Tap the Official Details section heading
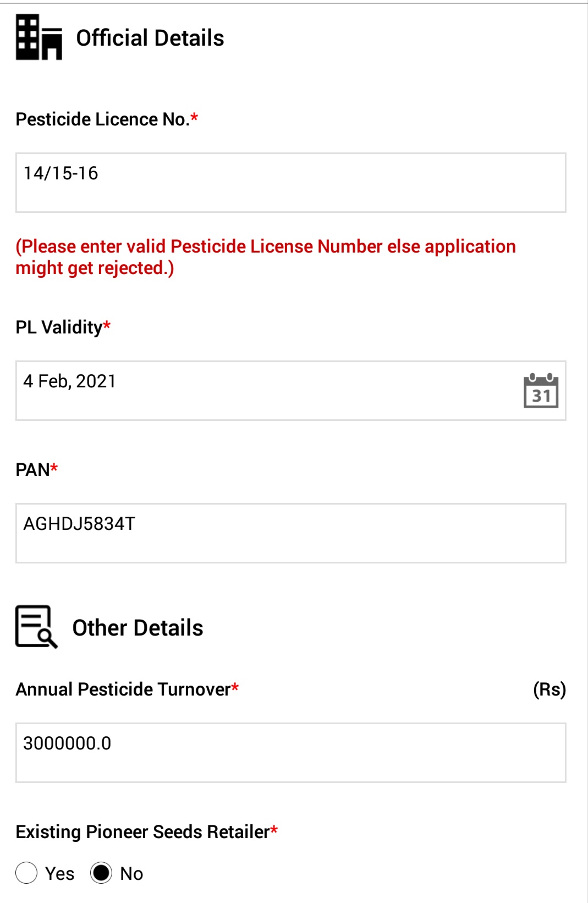Viewport: 588px width, 903px height. [x=150, y=38]
